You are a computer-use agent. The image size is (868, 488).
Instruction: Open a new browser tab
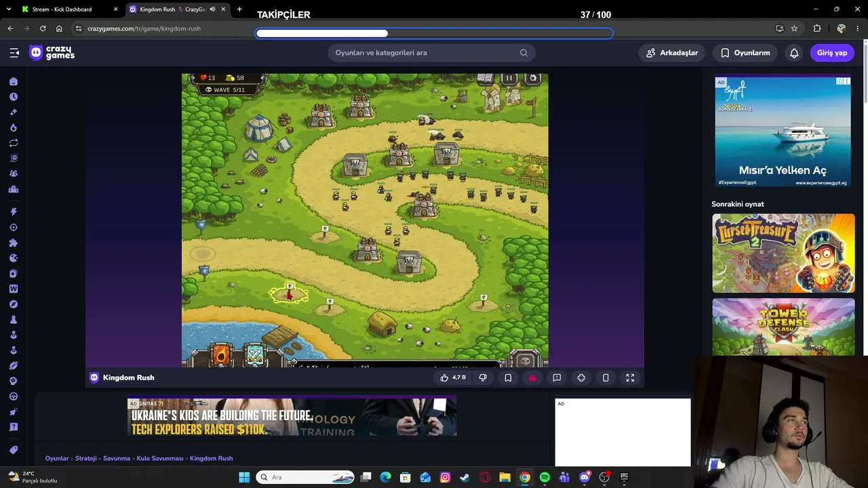[239, 9]
